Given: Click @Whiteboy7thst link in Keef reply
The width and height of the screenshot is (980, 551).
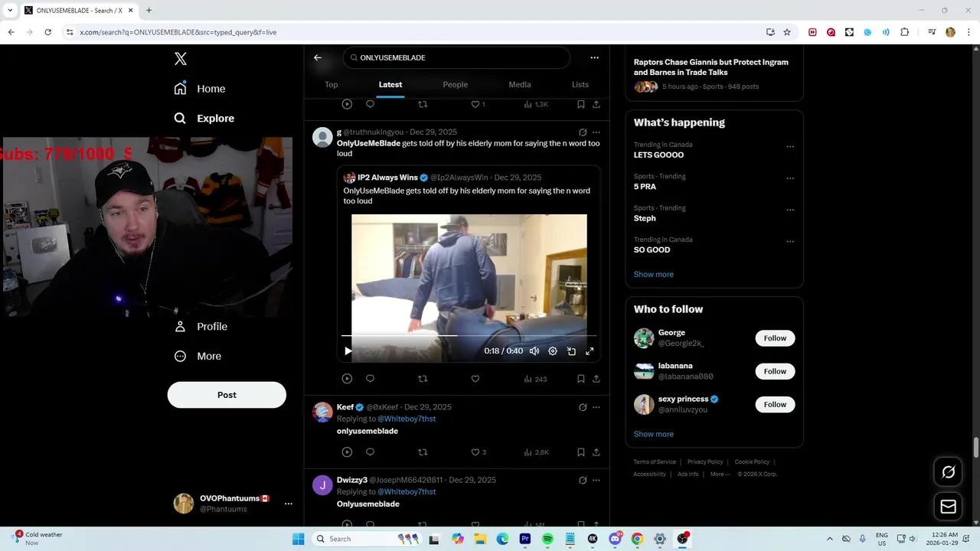Looking at the screenshot, I should pos(407,419).
